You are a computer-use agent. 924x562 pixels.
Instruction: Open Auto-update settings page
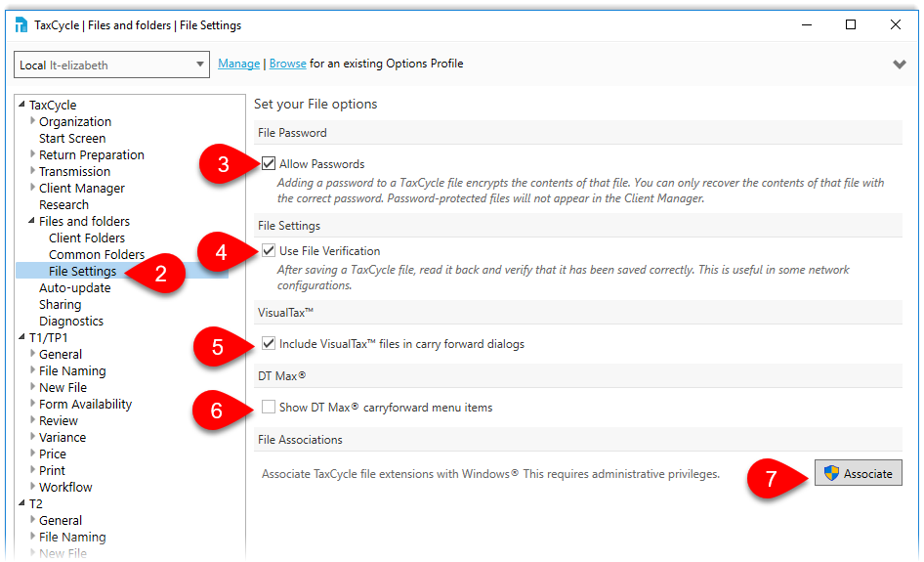(75, 287)
